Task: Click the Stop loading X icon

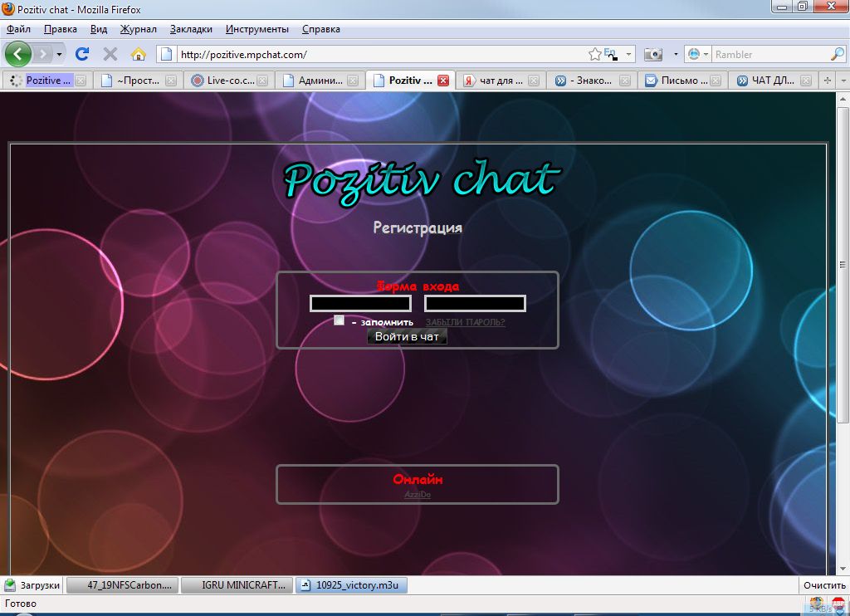Action: click(110, 54)
